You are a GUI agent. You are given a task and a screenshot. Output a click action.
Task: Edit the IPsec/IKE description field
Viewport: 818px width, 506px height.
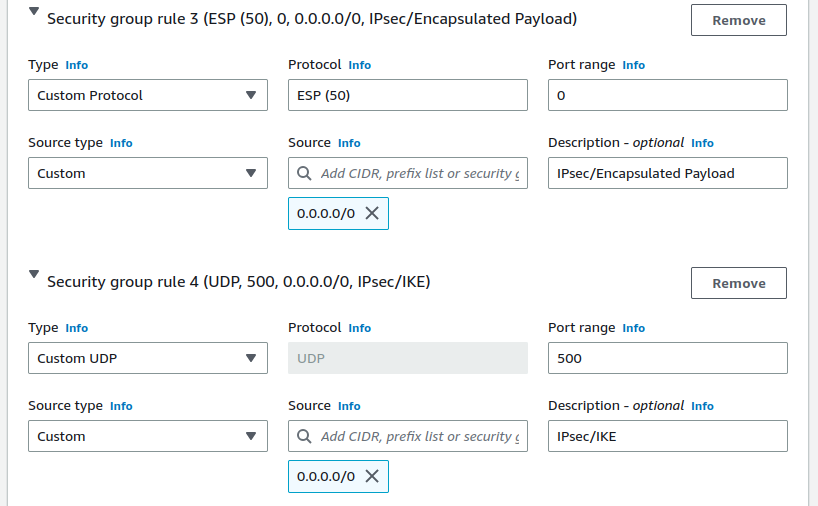(667, 436)
